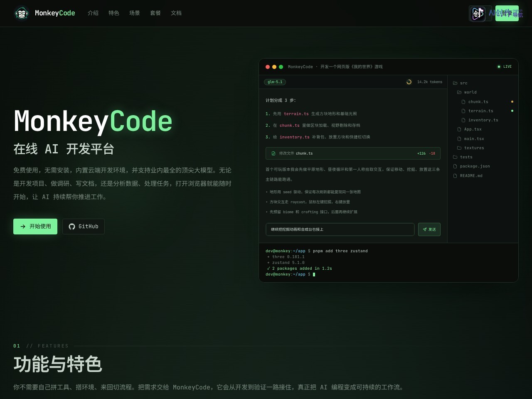532x399 pixels.
Task: Click inventory.ts in plan step 3
Action: 295,137
